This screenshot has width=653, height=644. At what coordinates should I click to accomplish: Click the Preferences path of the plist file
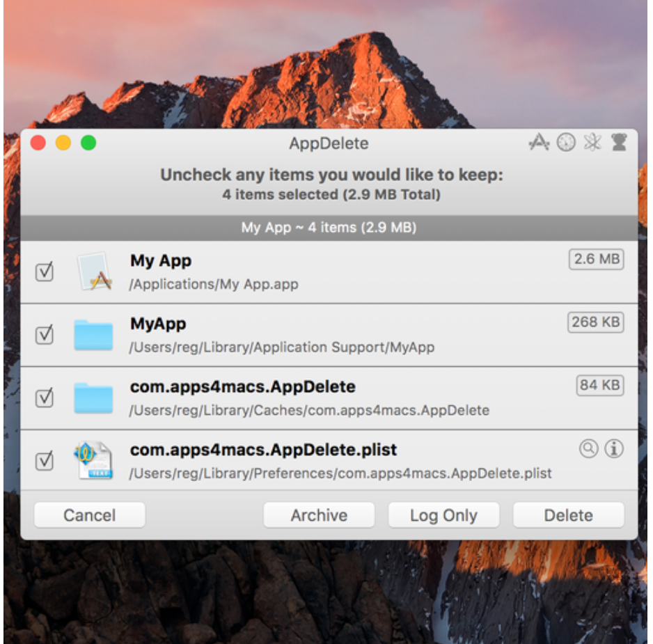(x=340, y=473)
